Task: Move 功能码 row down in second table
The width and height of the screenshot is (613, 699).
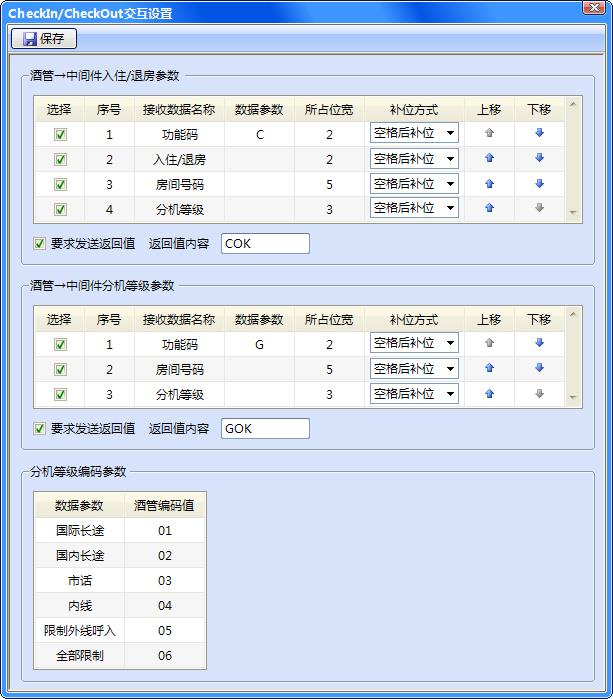Action: coord(539,344)
